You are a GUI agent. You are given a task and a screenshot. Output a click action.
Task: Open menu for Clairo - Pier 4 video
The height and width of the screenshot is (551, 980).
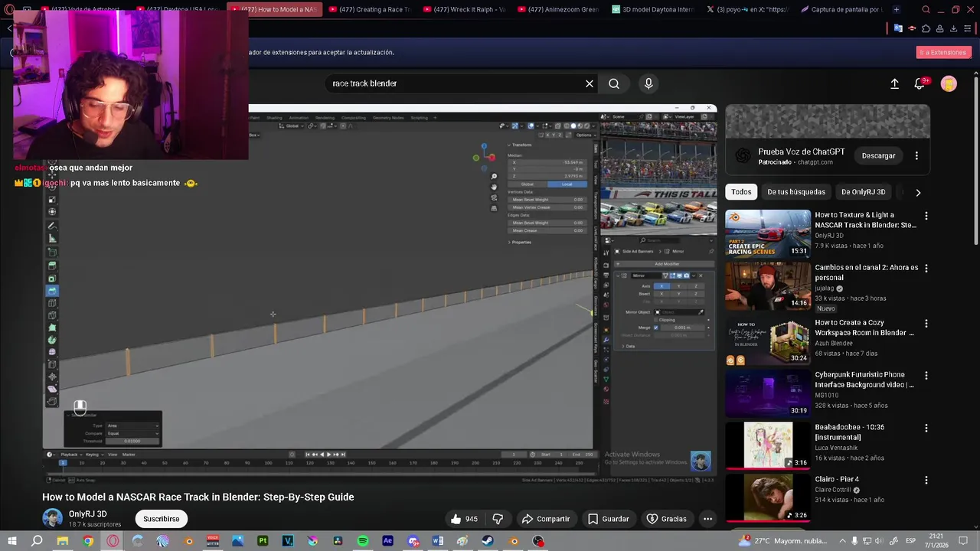(x=926, y=481)
